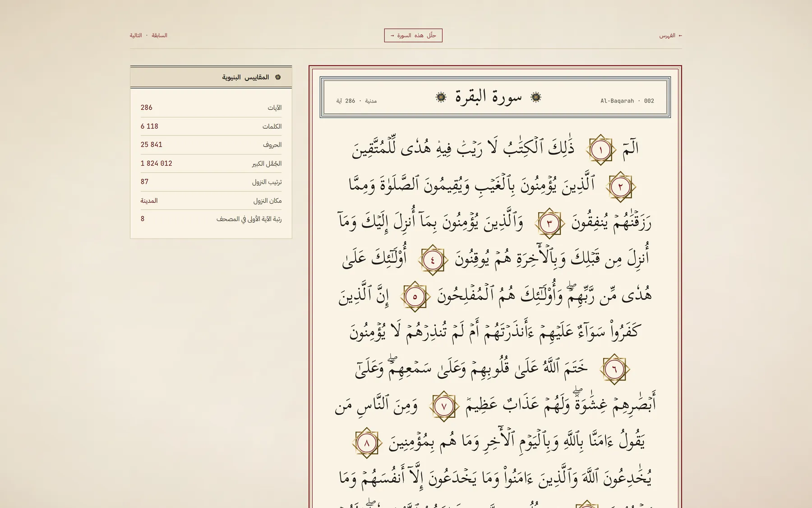Click the word يُخَٰدِعُونَ
Image resolution: width=812 pixels, height=508 pixels.
point(627,478)
